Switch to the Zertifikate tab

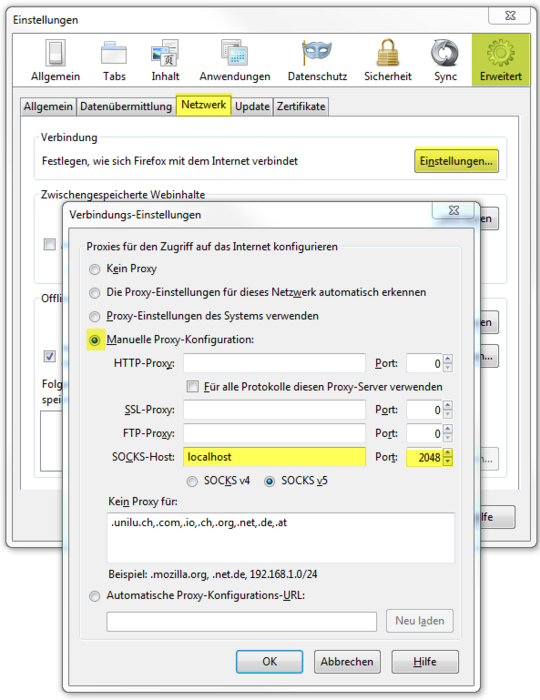tap(301, 107)
